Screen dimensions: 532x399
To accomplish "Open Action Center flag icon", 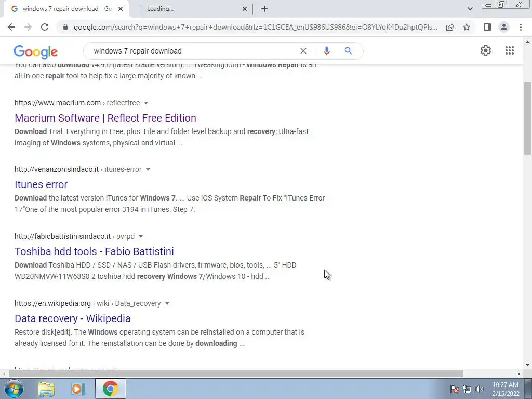I will pos(455,389).
